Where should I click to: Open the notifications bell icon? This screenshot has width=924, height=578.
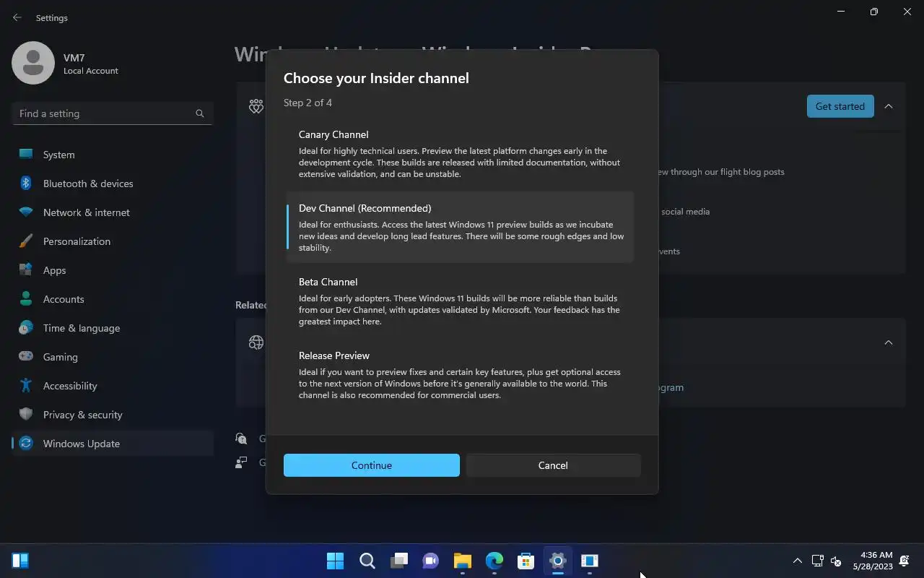pyautogui.click(x=905, y=561)
